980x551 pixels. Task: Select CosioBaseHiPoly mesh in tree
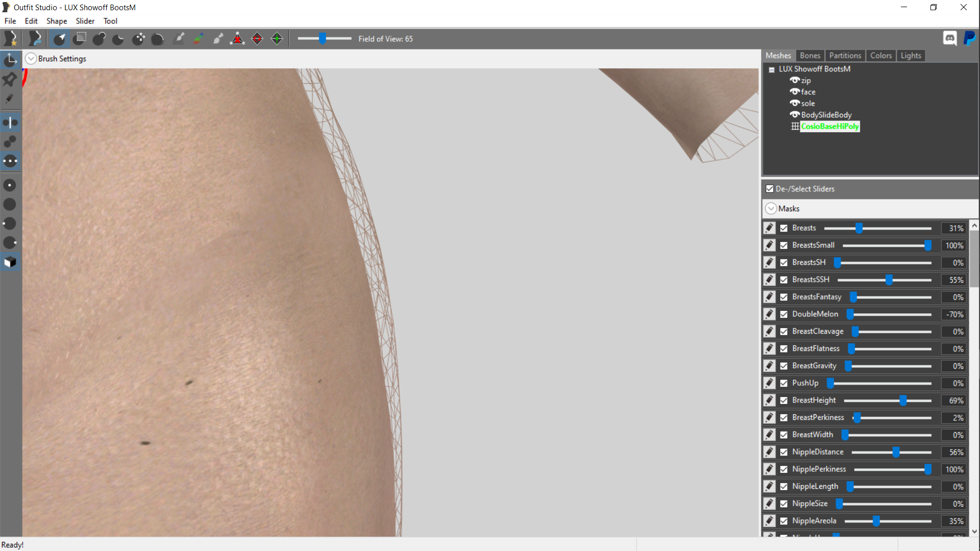tap(830, 127)
